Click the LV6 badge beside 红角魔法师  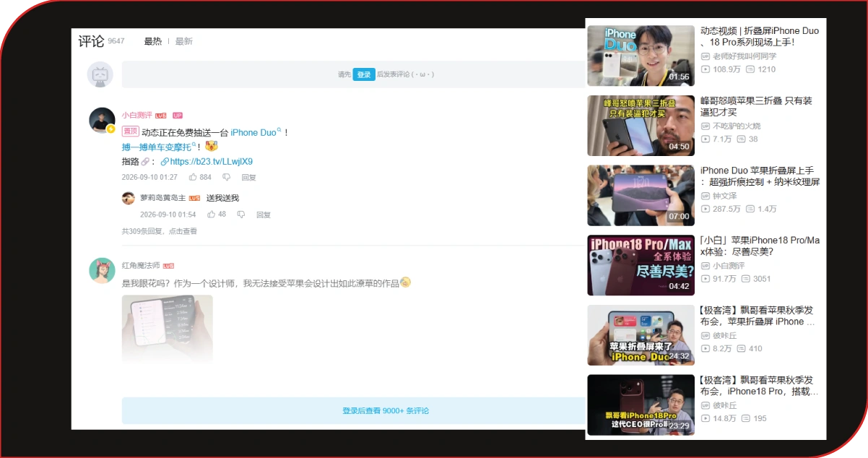pos(168,266)
